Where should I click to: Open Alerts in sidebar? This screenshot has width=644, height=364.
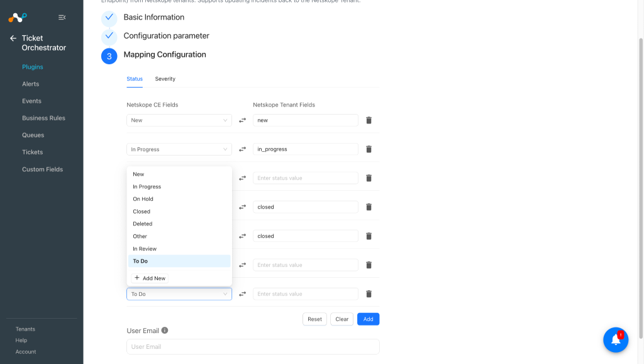click(x=30, y=84)
